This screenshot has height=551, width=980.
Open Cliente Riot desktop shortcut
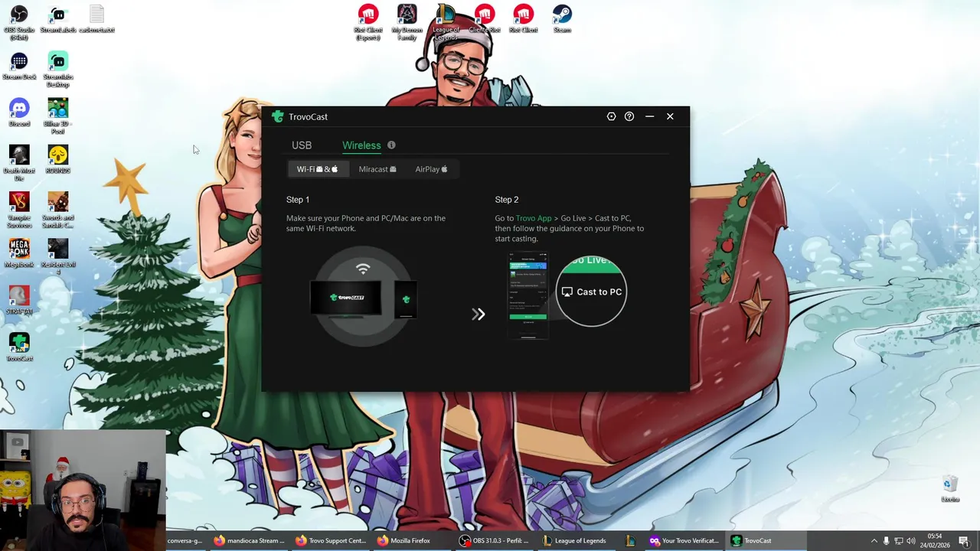[485, 20]
